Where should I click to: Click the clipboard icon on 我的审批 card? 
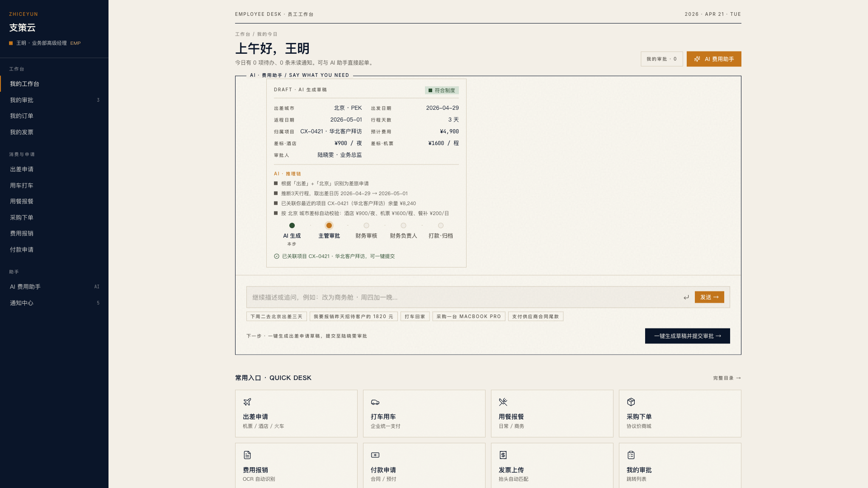click(x=631, y=455)
